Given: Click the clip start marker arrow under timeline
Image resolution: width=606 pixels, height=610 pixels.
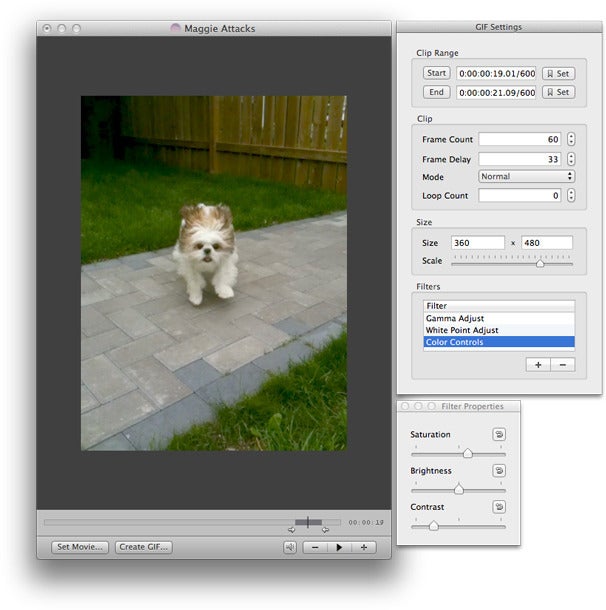Looking at the screenshot, I should [x=292, y=530].
